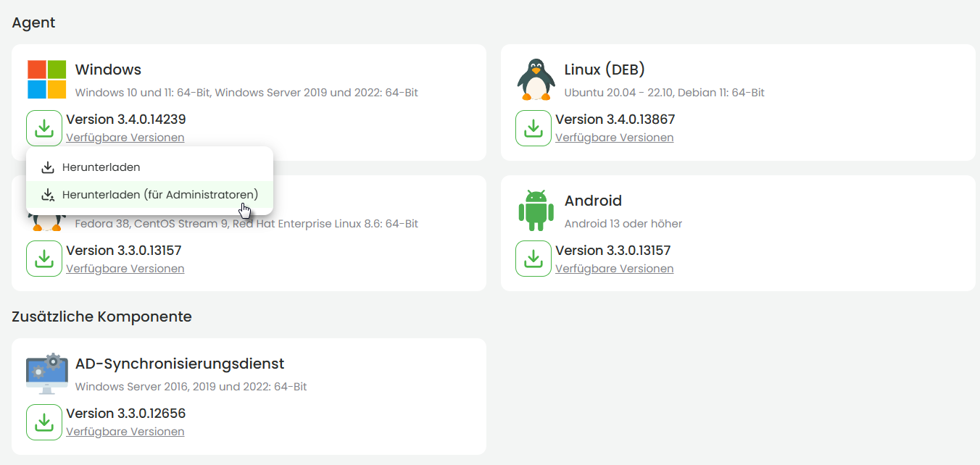Click the green Android robot icon
This screenshot has height=465, width=980.
[x=536, y=210]
